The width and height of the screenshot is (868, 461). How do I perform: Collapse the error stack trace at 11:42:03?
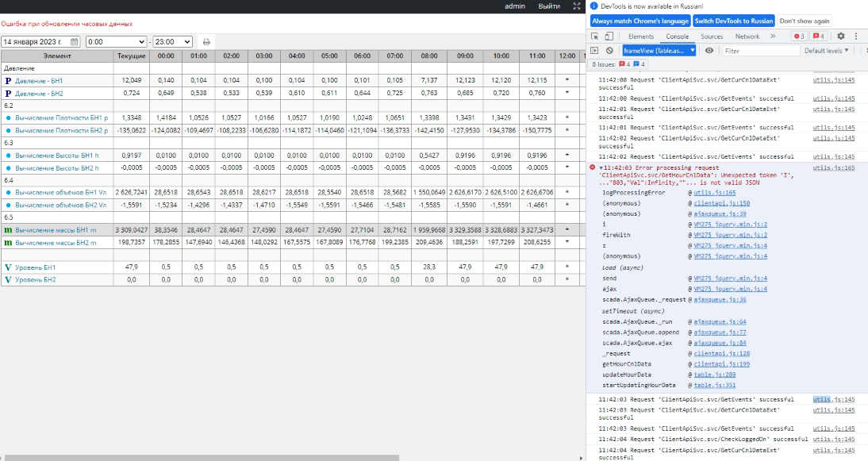pyautogui.click(x=601, y=167)
